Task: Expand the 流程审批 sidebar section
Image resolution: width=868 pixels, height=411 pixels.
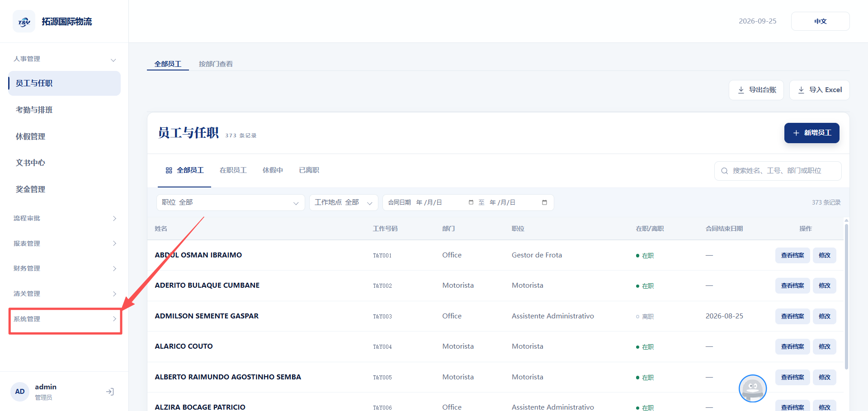Action: point(65,219)
